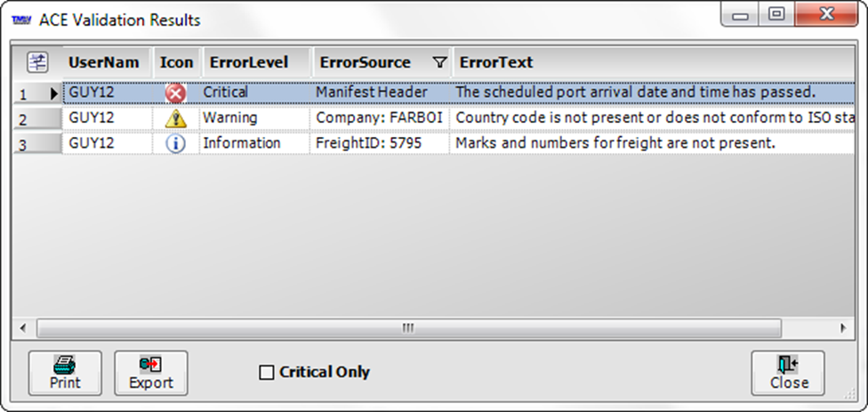Click the filter icon on ErrorSource column

(438, 62)
